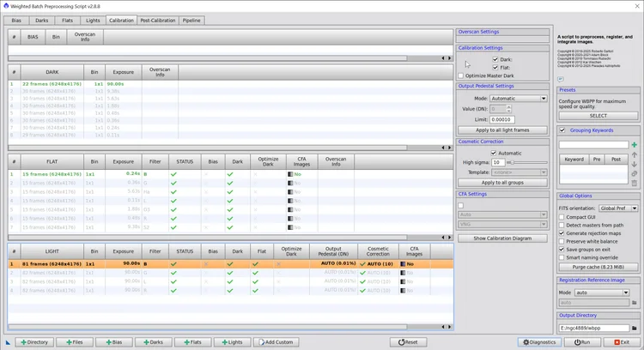Viewport: 644px width, 350px height.
Task: Toggle Generate rejection maps option
Action: 562,233
